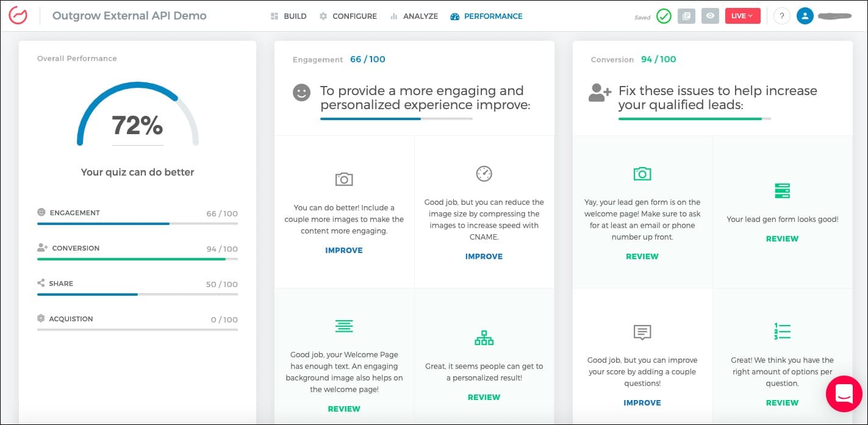Click the green saved checkmark icon
868x425 pixels.
coord(664,16)
